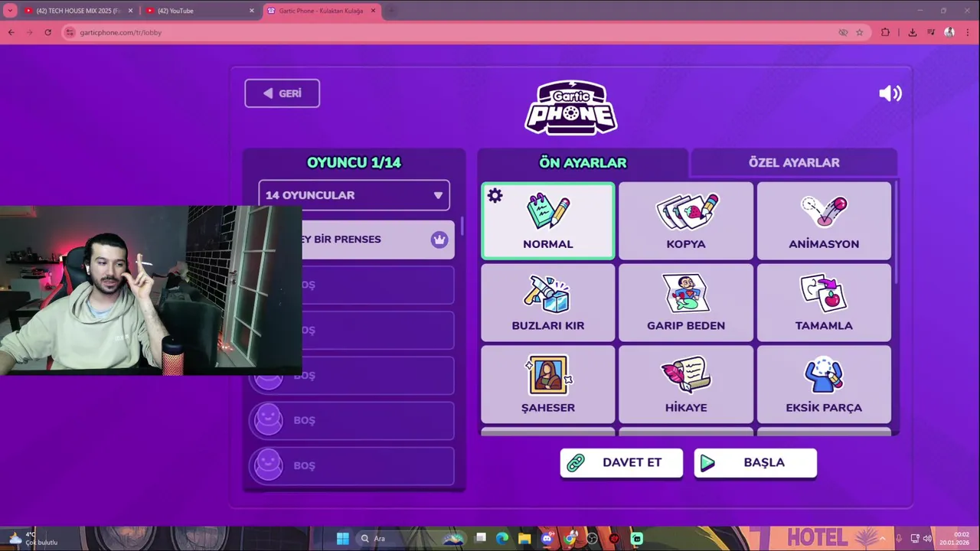This screenshot has height=551, width=980.
Task: Choose the Garip Beden mode
Action: click(686, 303)
